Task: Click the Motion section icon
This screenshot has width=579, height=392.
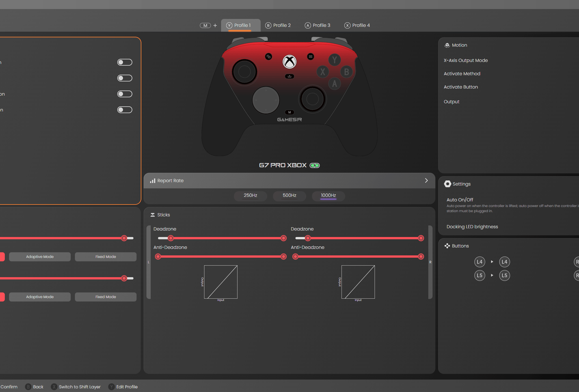Action: tap(447, 45)
